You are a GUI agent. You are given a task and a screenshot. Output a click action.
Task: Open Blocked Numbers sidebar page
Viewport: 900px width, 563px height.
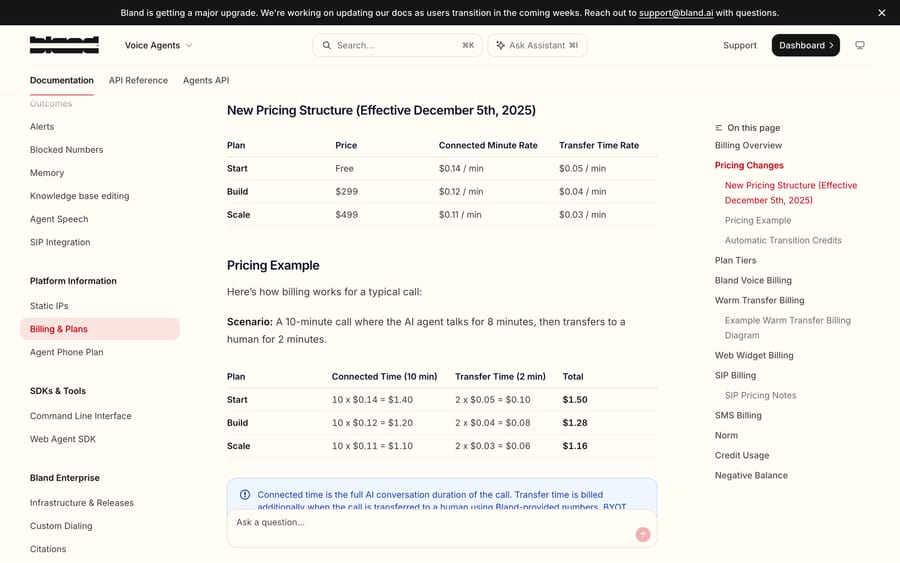point(67,150)
